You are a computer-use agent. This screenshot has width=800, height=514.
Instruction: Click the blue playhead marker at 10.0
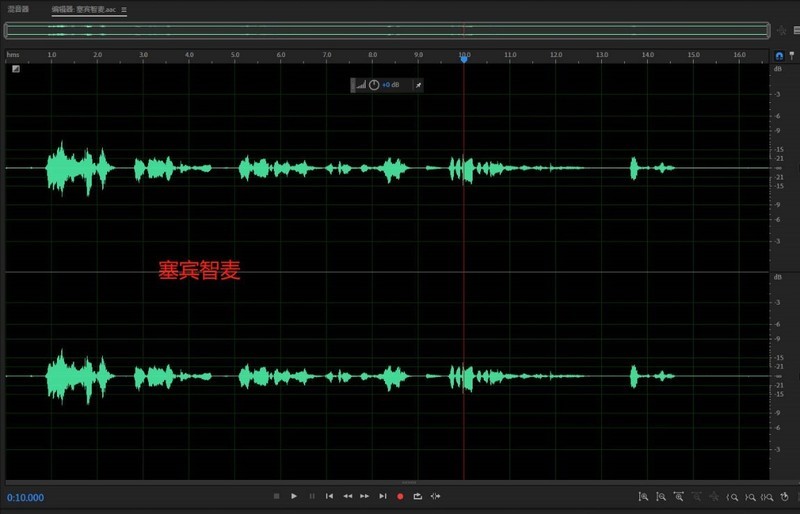[464, 59]
